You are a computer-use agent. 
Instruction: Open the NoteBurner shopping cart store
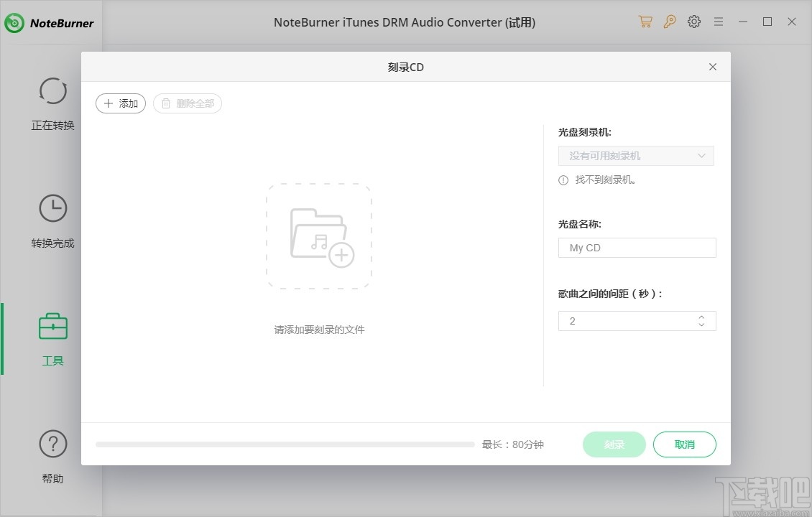(x=645, y=22)
